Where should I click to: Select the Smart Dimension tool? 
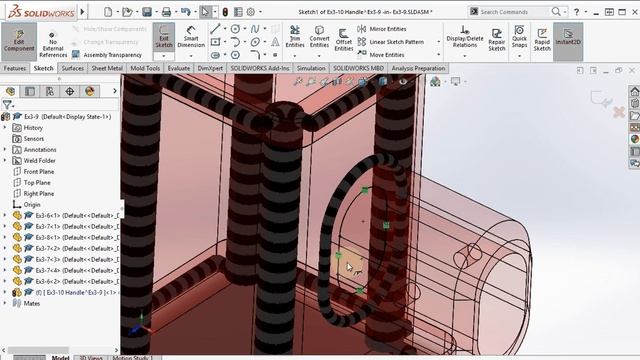coord(191,37)
